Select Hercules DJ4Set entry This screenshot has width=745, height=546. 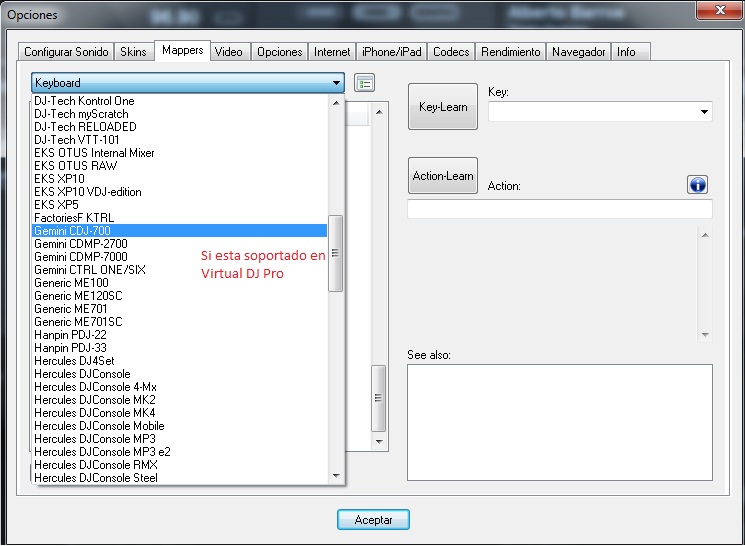[x=180, y=361]
